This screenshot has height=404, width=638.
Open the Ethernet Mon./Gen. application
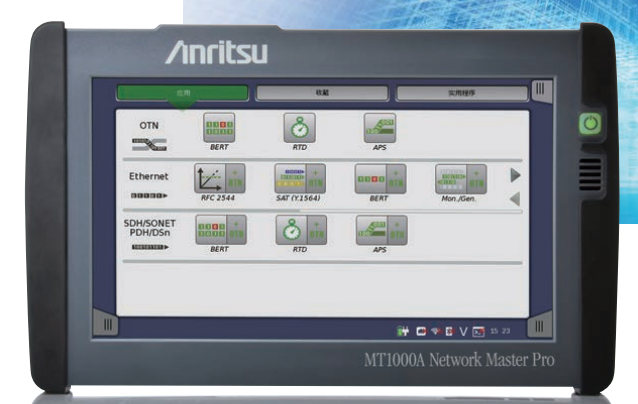pyautogui.click(x=460, y=180)
